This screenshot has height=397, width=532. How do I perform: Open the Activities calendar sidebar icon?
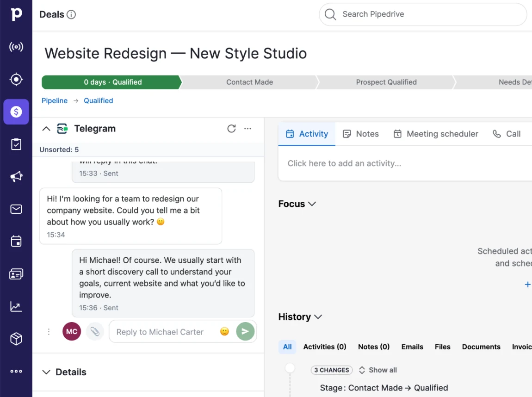point(16,241)
